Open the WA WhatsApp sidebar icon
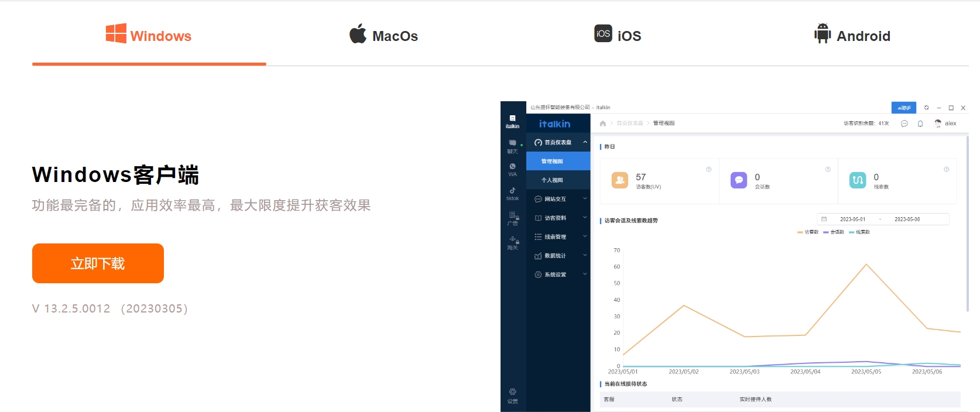The height and width of the screenshot is (412, 980). click(512, 169)
